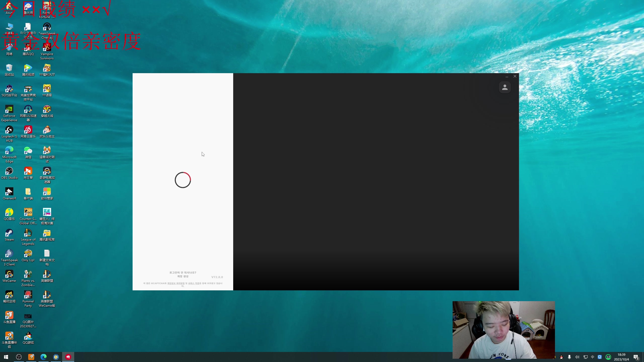Screen dimensions: 644x362
Task: Close the Riot client window
Action: (515, 76)
